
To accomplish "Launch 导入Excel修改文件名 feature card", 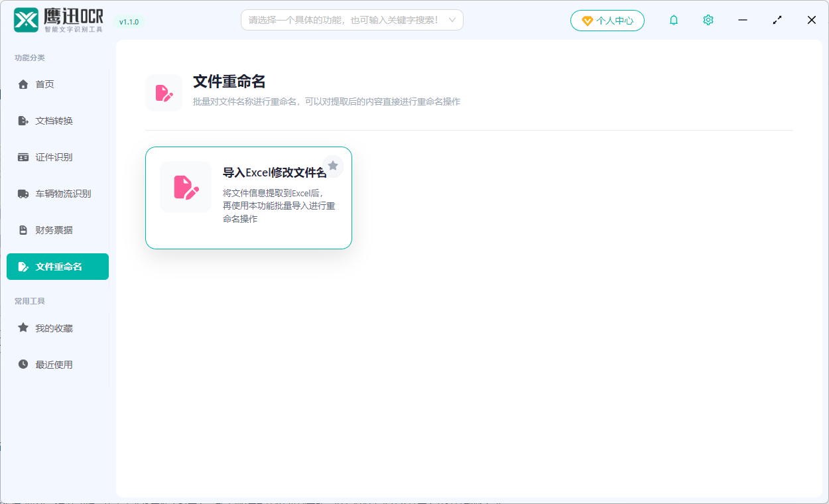I will [x=248, y=198].
